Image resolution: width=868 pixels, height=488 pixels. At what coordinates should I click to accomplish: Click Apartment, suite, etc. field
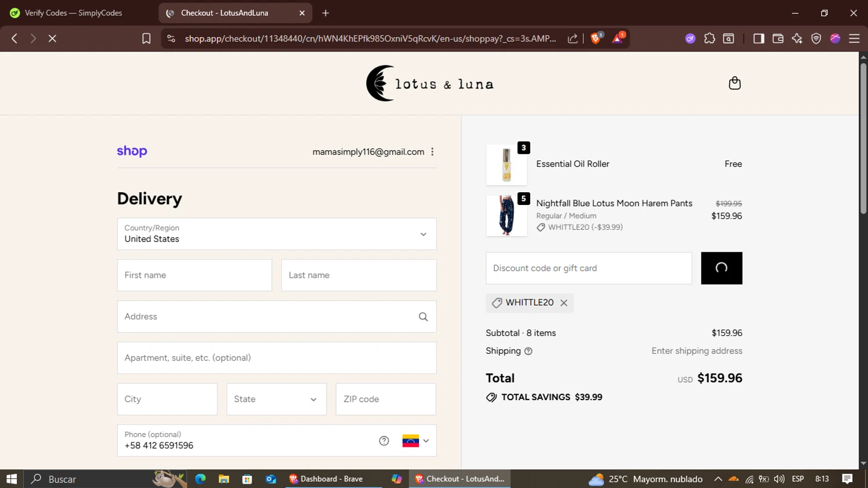[277, 358]
